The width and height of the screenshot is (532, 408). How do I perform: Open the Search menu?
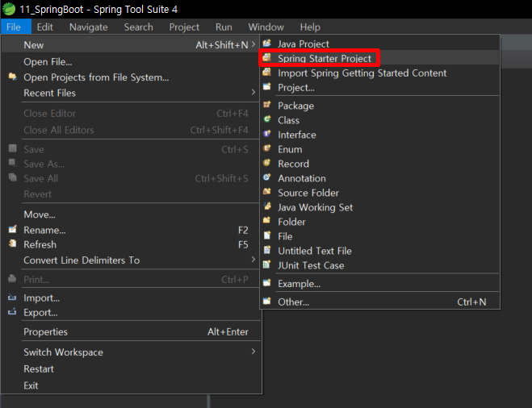pyautogui.click(x=138, y=27)
